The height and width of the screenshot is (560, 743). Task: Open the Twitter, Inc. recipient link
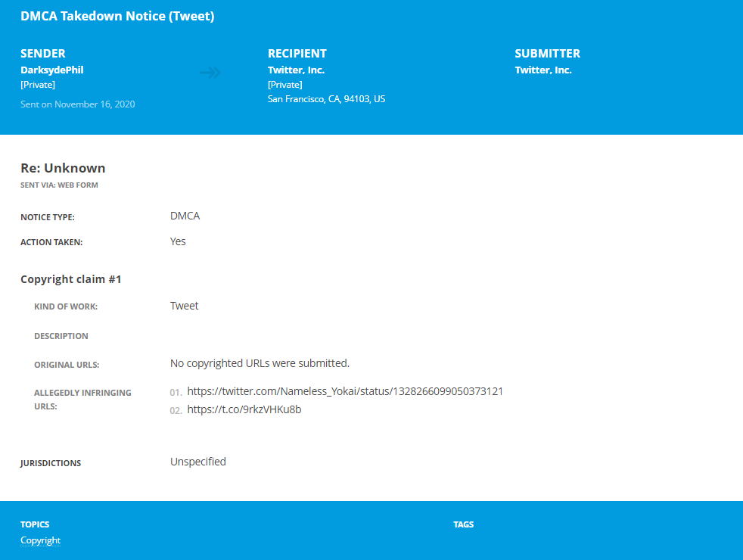click(296, 70)
